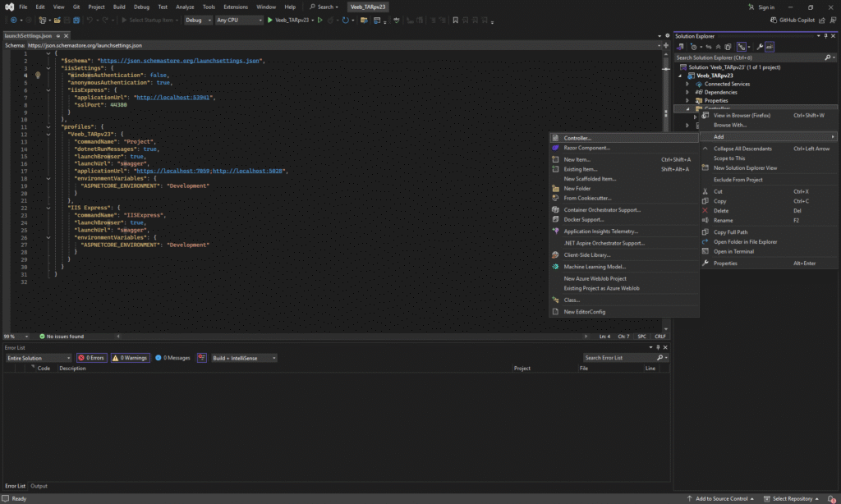Choose New Folder from the context menu

coord(577,188)
